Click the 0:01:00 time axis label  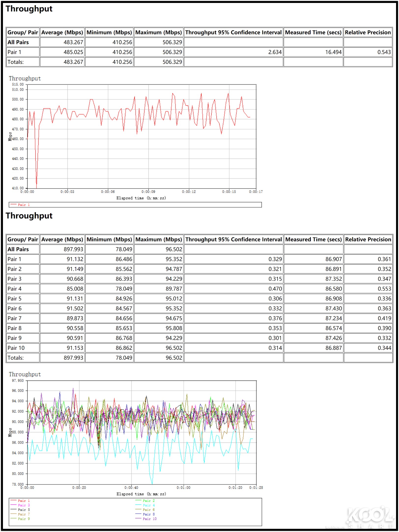click(x=184, y=488)
